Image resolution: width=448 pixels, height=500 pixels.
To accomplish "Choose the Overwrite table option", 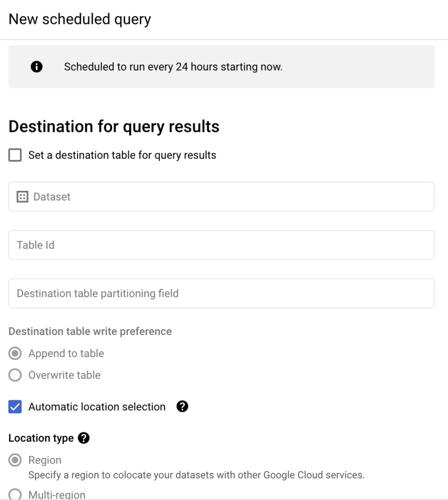I will (15, 375).
